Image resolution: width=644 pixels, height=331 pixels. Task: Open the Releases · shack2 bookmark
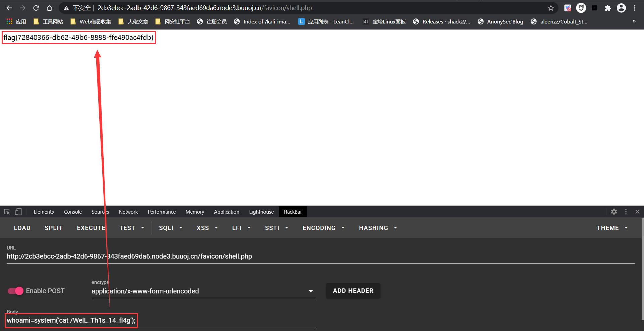pyautogui.click(x=441, y=21)
